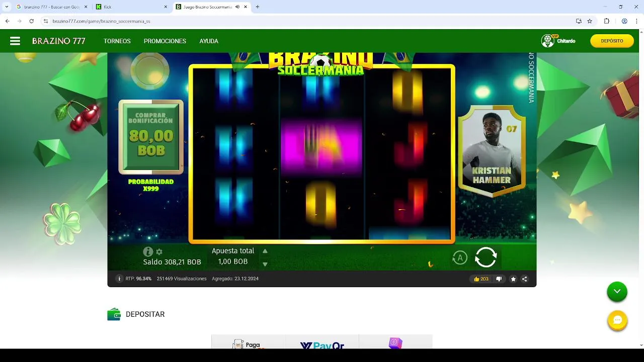The image size is (644, 362).
Task: Install or cast page icon in address bar
Action: (579, 21)
